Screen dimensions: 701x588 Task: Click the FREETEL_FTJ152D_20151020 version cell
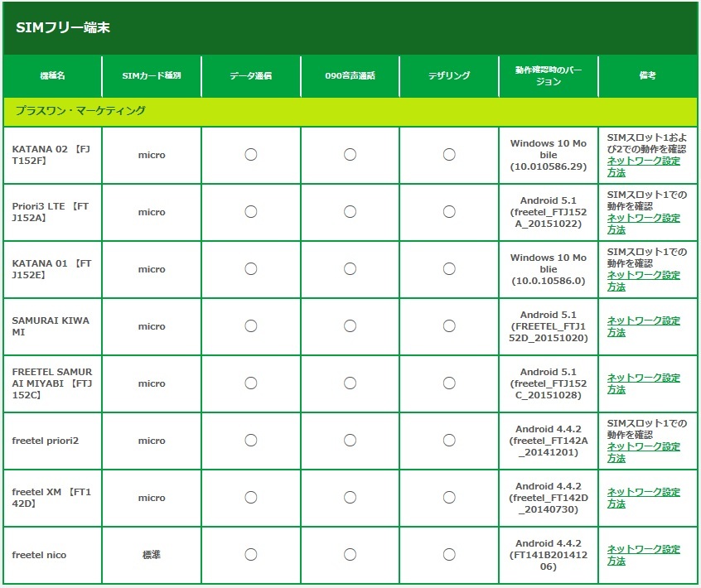549,326
